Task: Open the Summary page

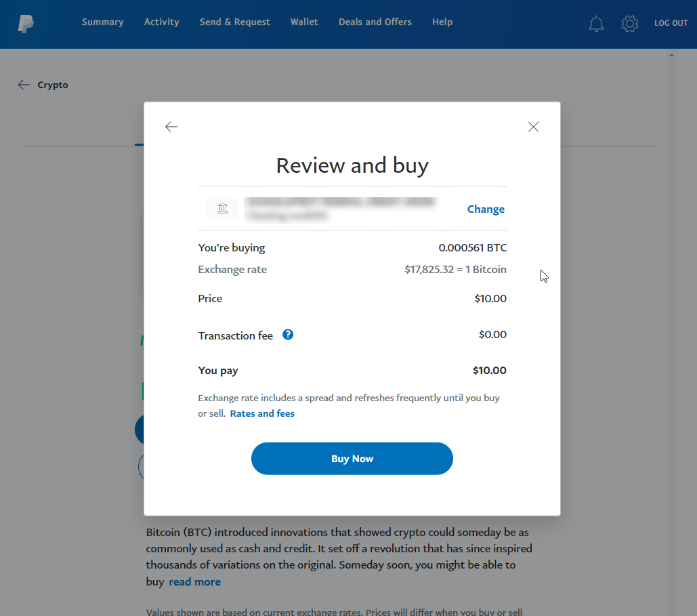Action: click(x=102, y=22)
